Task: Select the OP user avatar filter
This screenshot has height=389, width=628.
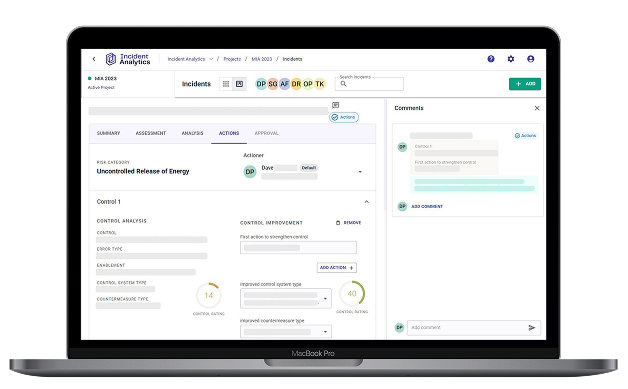Action: pyautogui.click(x=308, y=84)
